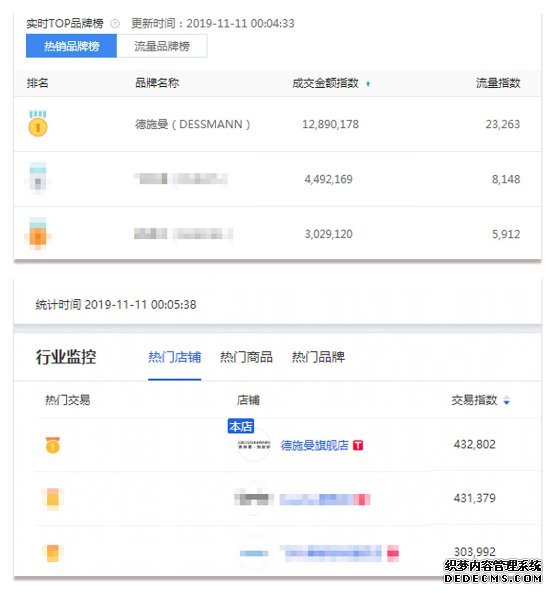The image size is (553, 593).
Task: Click the 热门交易 column header
Action: (68, 400)
